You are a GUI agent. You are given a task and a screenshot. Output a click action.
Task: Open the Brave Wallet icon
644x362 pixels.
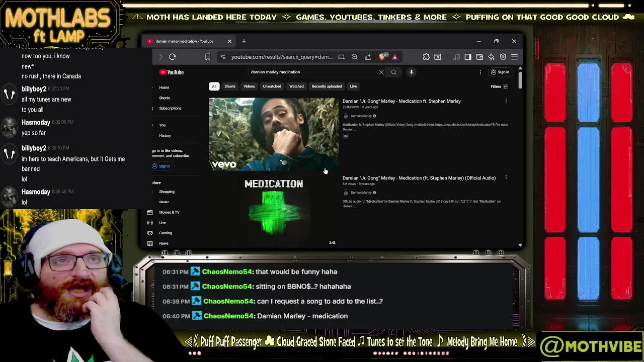(479, 57)
